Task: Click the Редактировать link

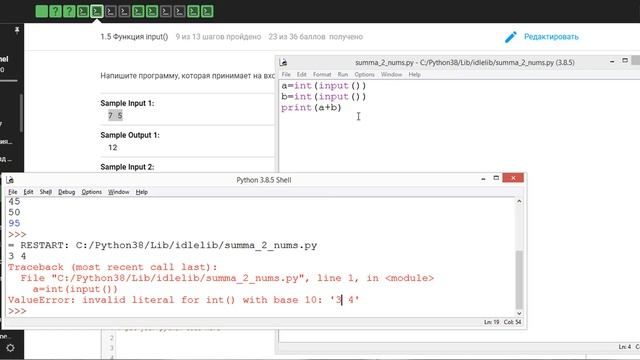Action: coord(551,37)
